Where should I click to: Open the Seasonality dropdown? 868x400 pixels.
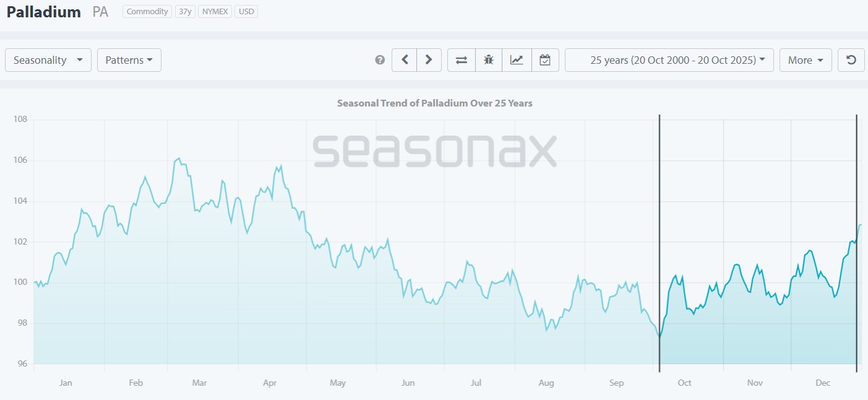[48, 60]
